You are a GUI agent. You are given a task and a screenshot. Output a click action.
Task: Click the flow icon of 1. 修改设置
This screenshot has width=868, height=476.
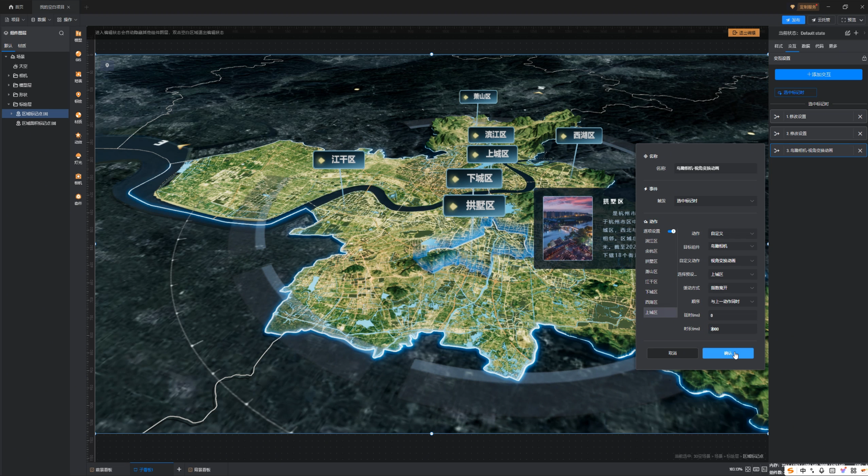(x=777, y=117)
